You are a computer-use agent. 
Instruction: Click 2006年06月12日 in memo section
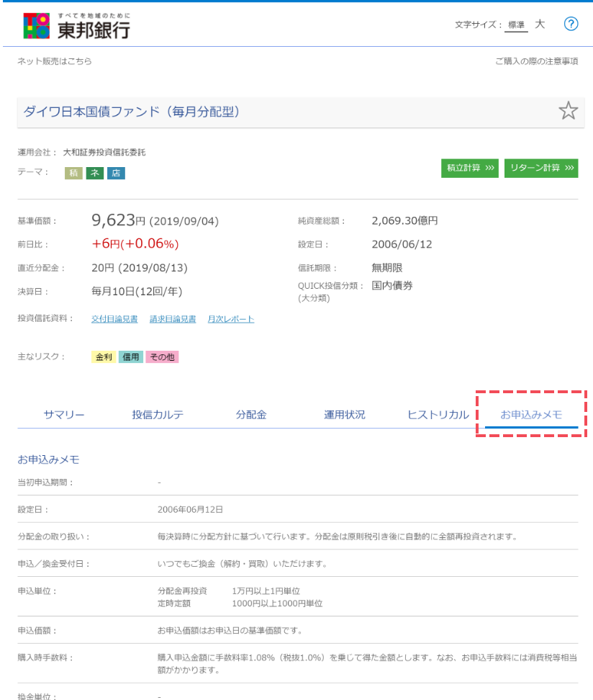(190, 510)
